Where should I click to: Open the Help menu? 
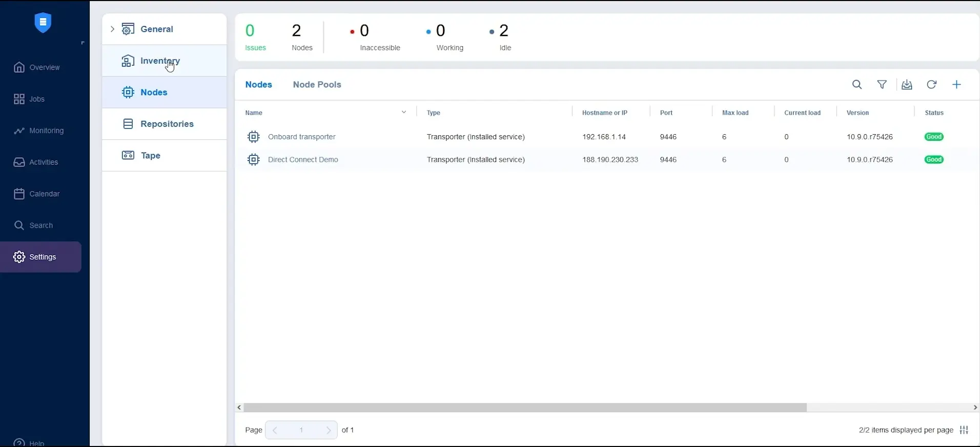pos(29,442)
